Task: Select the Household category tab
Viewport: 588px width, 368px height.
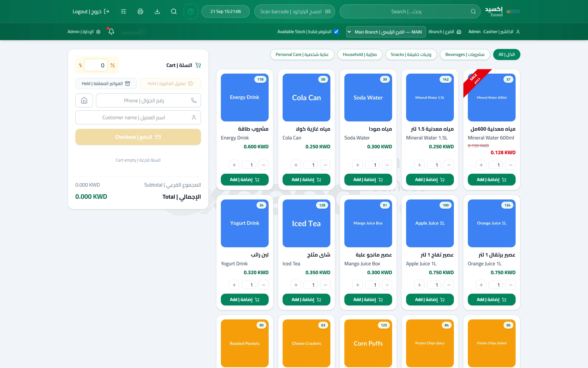Action: [x=360, y=54]
